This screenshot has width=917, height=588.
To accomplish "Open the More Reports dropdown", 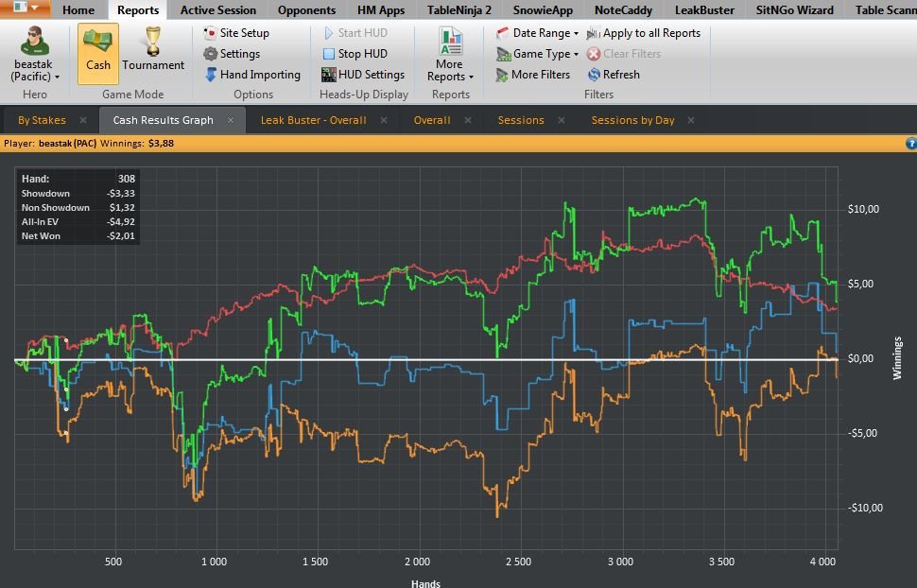I will pyautogui.click(x=450, y=55).
